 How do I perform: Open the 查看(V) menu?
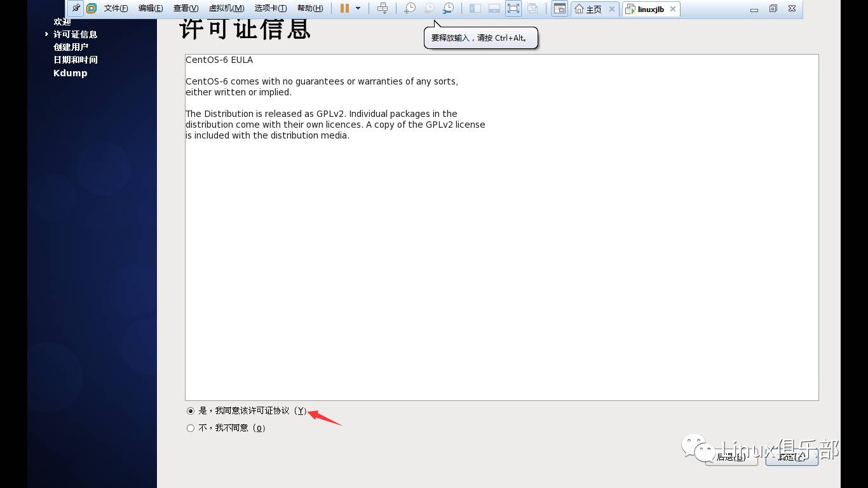pyautogui.click(x=186, y=8)
